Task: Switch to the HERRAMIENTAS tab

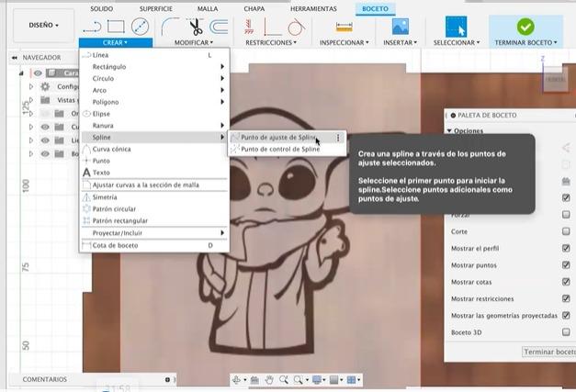Action: point(313,8)
